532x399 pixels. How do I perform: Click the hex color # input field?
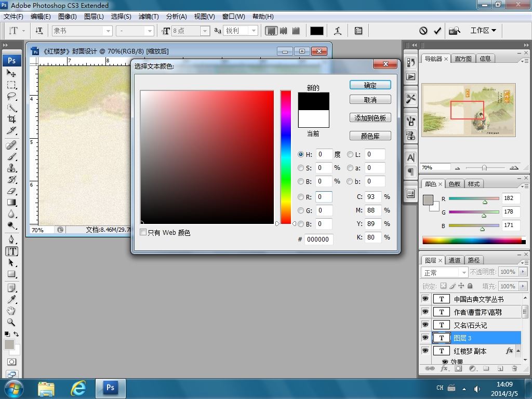[x=318, y=239]
